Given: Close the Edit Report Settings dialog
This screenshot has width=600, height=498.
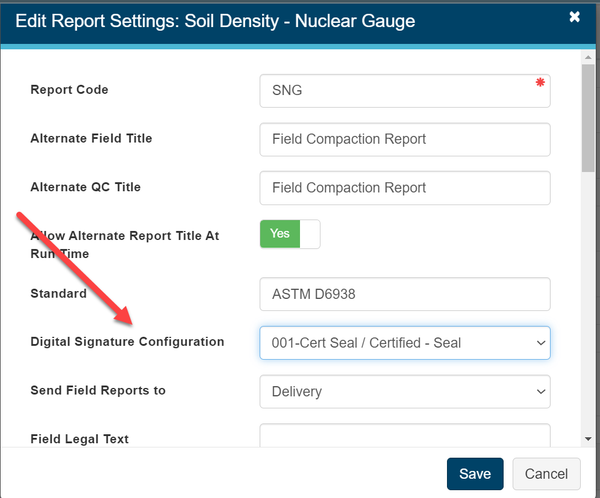Looking at the screenshot, I should 574,17.
